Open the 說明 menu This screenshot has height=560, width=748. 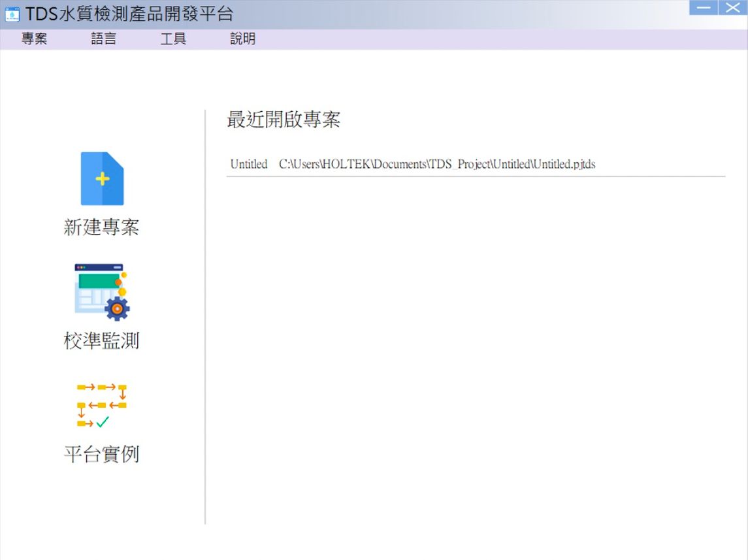[x=243, y=39]
